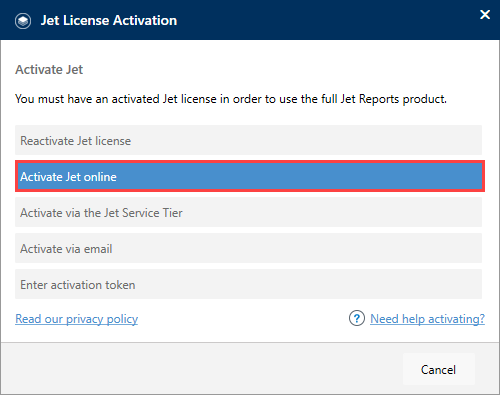
Task: Click the Jet License Activation title text
Action: (x=109, y=20)
